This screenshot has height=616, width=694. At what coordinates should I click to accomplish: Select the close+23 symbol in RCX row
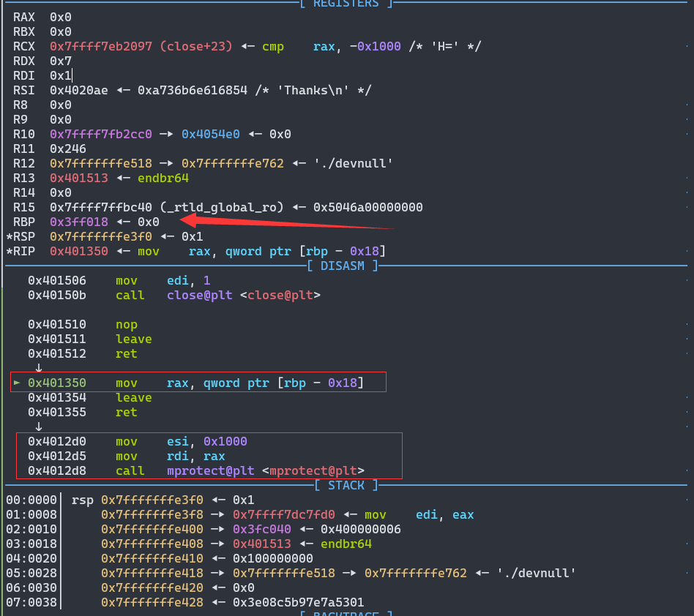(x=196, y=46)
